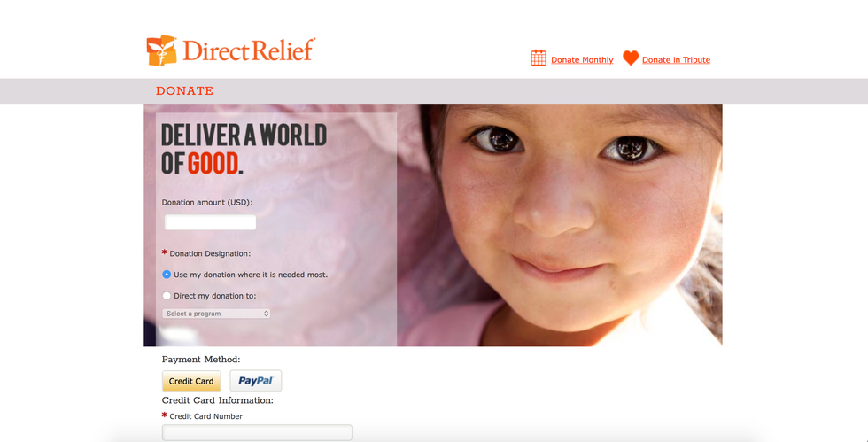
Task: Click the 'Payment Method:' heading
Action: (201, 360)
